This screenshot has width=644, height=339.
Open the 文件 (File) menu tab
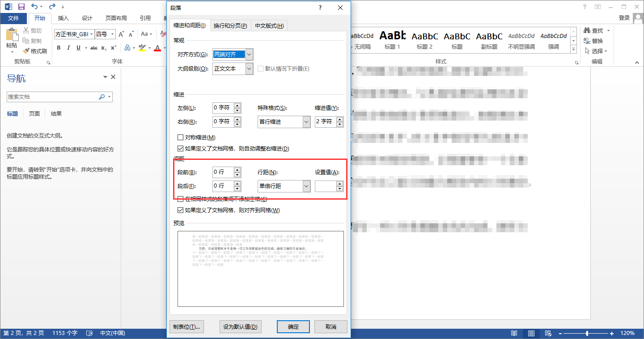click(x=13, y=18)
